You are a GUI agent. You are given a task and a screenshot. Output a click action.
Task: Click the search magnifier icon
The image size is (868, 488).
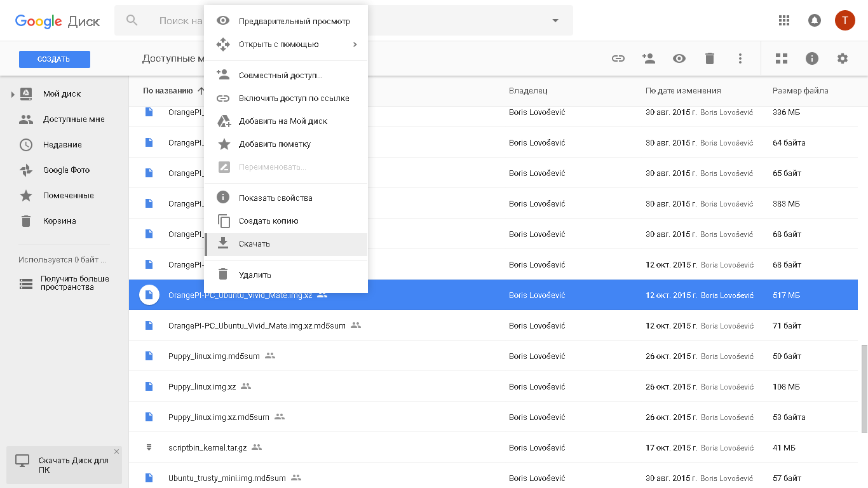(x=132, y=20)
